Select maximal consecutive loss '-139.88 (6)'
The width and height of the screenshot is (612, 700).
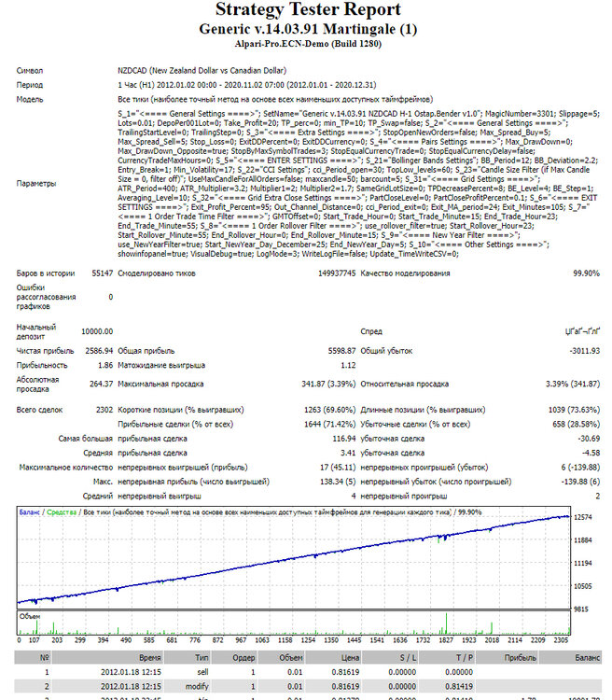(x=580, y=482)
